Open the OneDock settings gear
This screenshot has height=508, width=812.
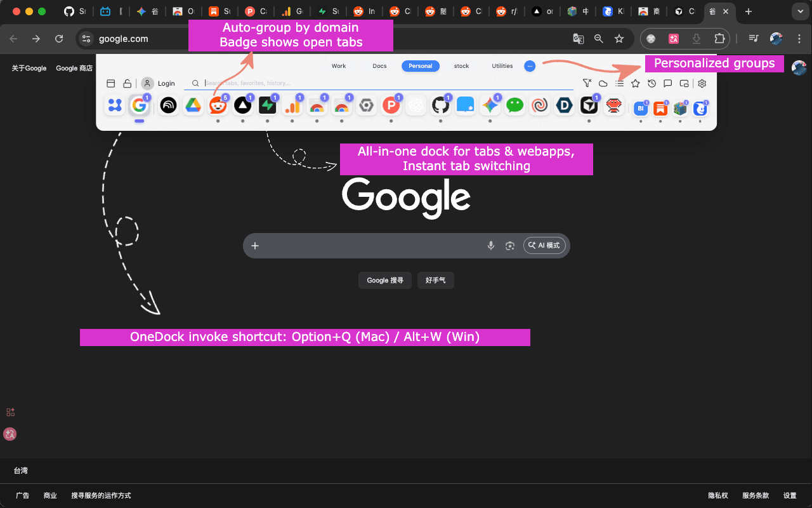point(702,83)
